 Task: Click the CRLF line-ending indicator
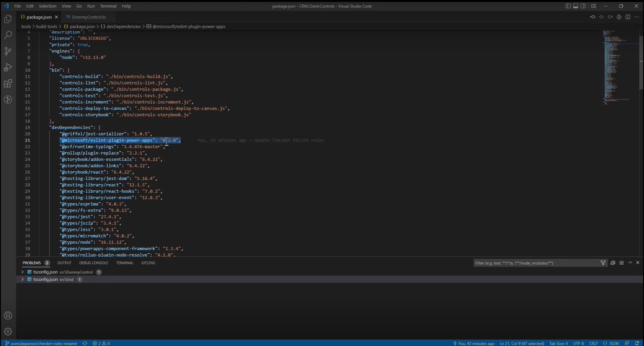coord(593,343)
